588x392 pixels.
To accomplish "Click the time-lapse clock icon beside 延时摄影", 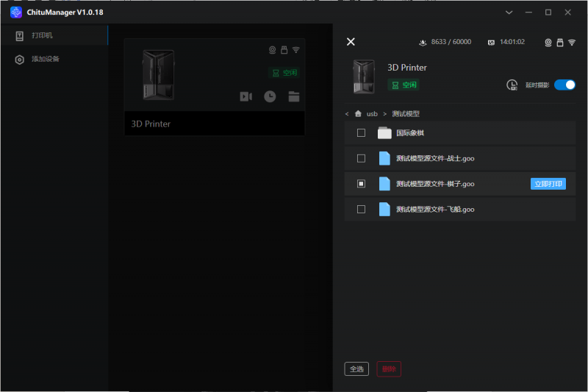I will (x=512, y=85).
